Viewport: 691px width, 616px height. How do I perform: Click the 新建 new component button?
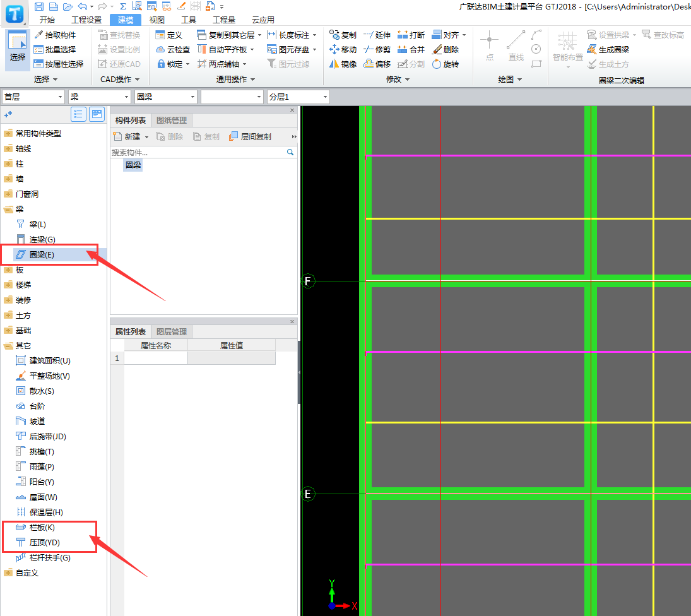pyautogui.click(x=131, y=136)
